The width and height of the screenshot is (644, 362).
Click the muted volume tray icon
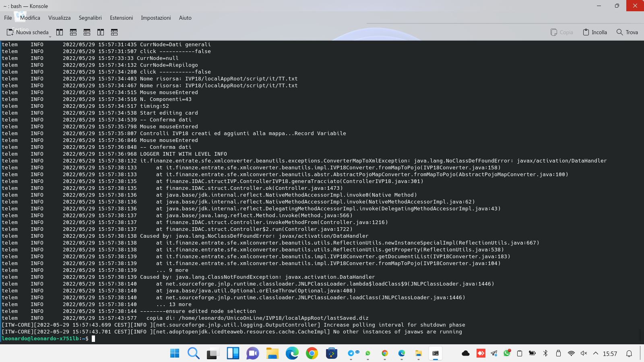click(x=584, y=354)
